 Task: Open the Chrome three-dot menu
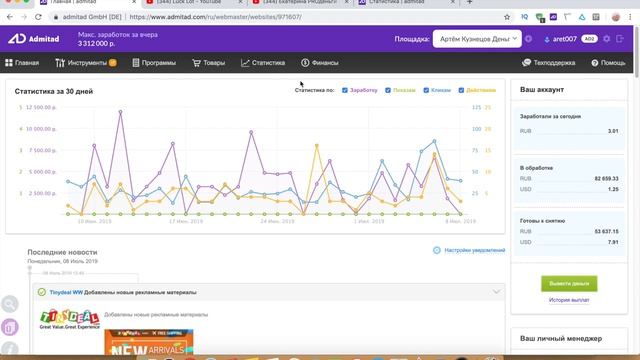(x=630, y=17)
